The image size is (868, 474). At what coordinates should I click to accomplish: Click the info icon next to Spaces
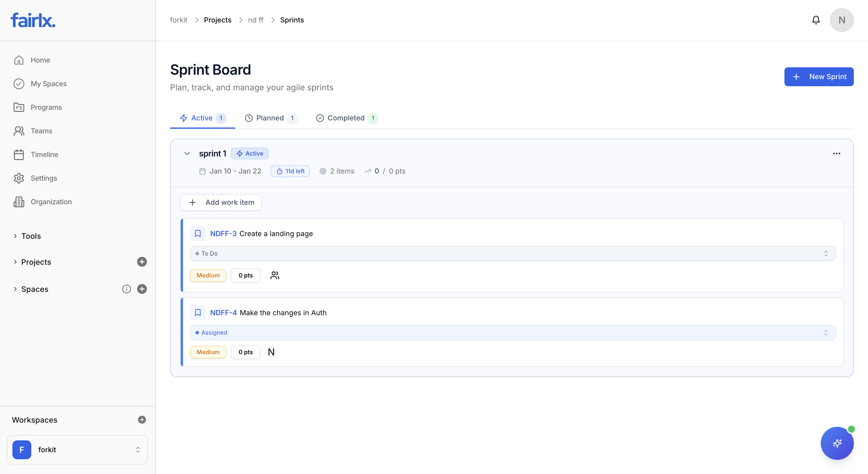click(126, 289)
